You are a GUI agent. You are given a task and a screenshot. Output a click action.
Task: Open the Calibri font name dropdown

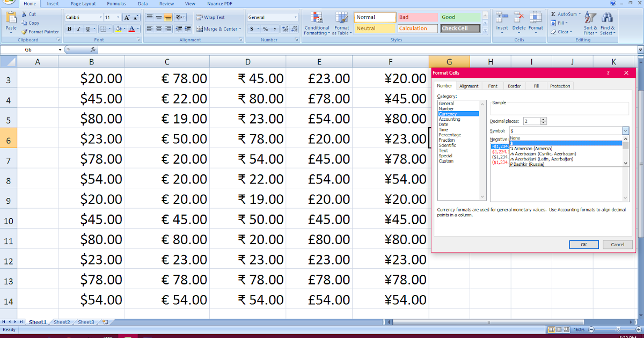(100, 17)
